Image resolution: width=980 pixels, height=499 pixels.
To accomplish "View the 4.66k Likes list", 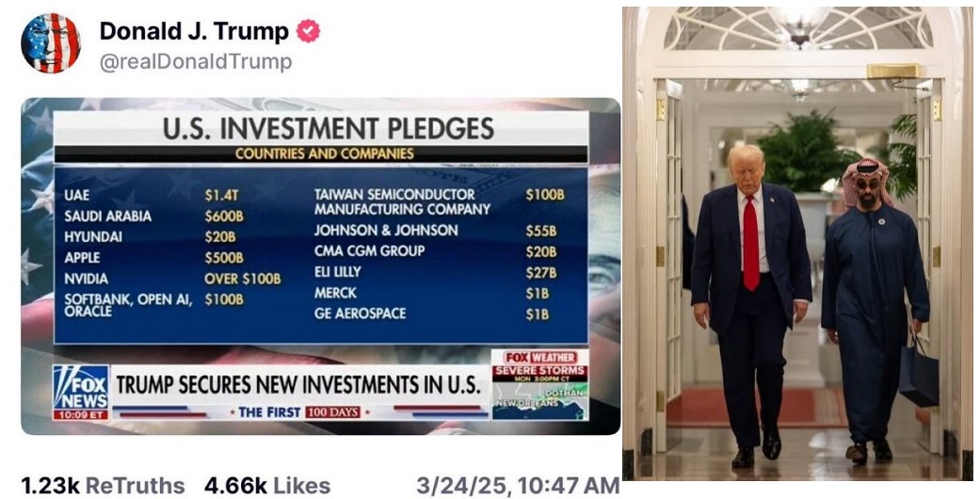I will (267, 486).
